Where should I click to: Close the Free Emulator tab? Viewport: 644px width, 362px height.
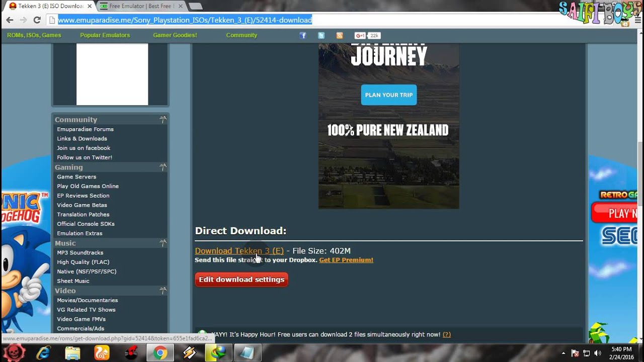coord(180,6)
